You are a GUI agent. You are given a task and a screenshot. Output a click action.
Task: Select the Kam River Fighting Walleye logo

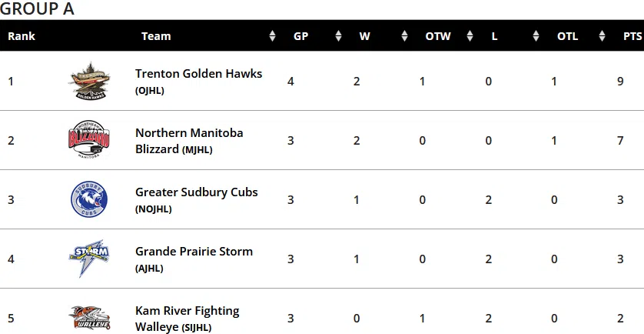(x=89, y=318)
